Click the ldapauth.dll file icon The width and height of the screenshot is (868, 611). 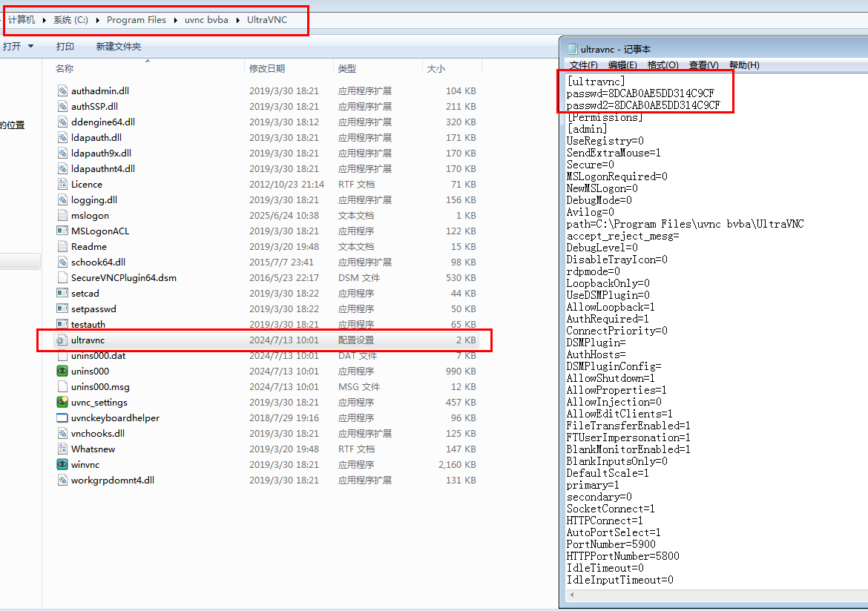click(x=62, y=137)
